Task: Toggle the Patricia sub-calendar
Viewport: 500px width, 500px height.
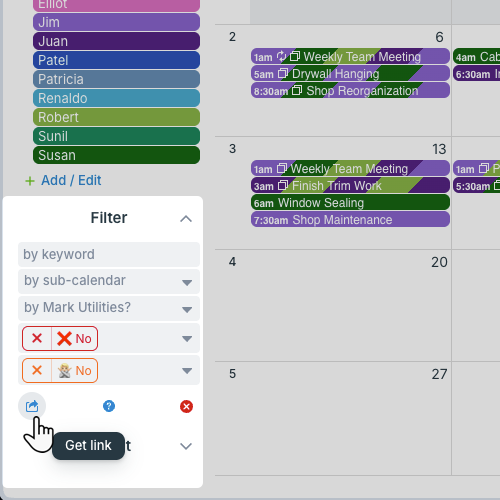Action: 116,79
